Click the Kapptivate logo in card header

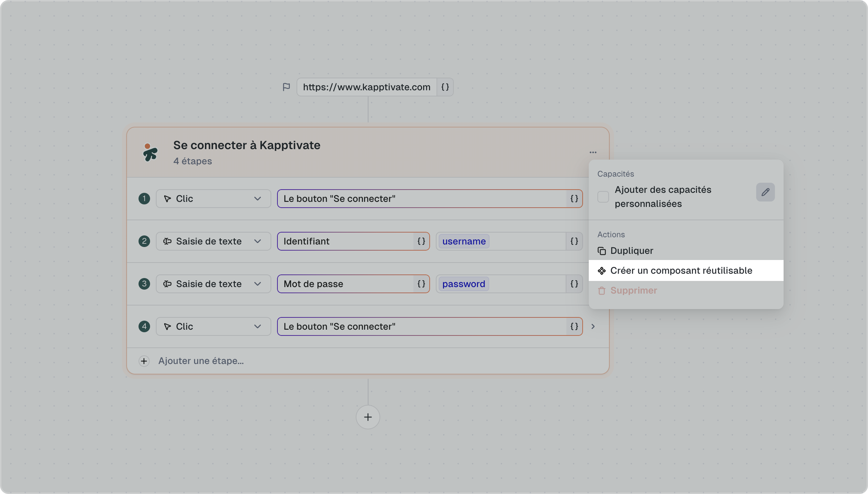[x=150, y=152]
